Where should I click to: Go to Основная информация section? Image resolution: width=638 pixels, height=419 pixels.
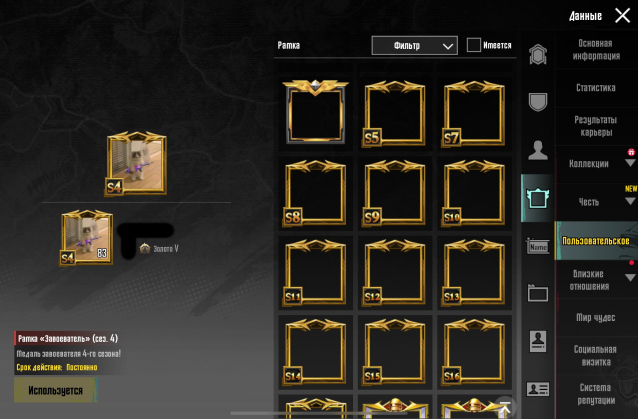coord(596,50)
